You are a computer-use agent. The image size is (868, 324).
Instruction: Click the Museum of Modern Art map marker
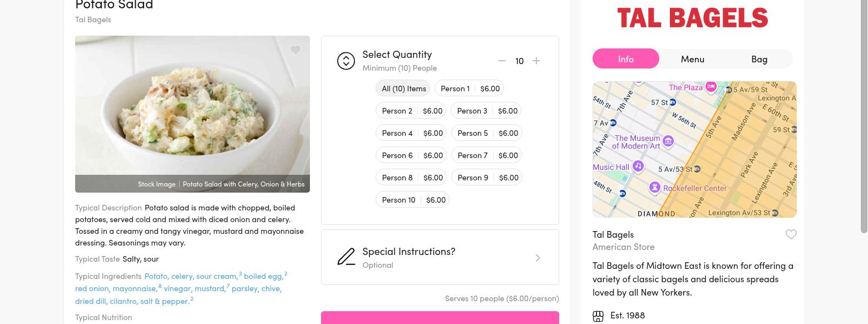click(668, 141)
